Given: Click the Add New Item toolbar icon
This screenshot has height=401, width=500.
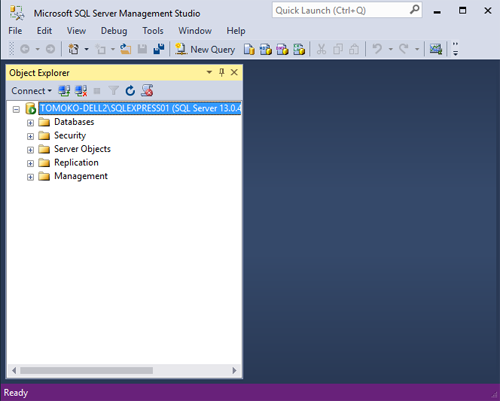Looking at the screenshot, I should click(x=100, y=49).
